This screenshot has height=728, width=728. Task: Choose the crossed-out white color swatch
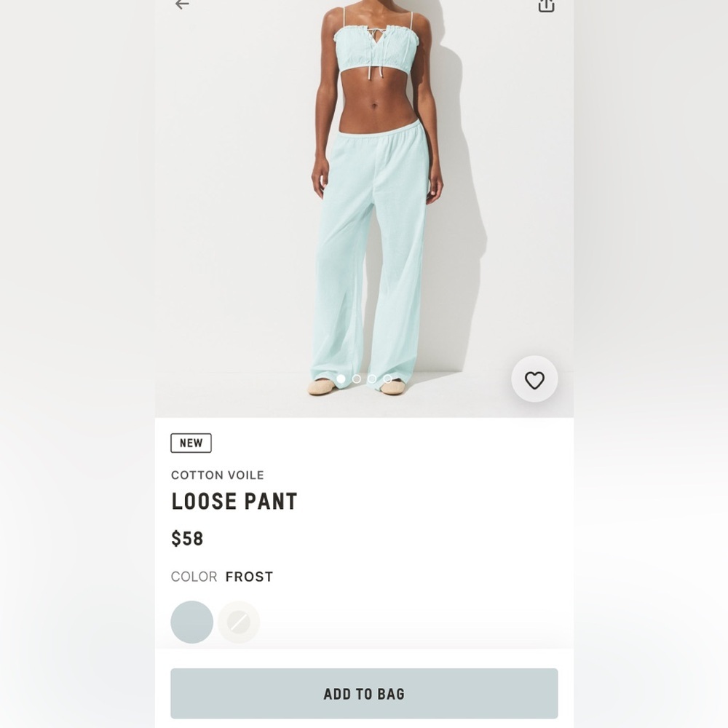tap(239, 622)
